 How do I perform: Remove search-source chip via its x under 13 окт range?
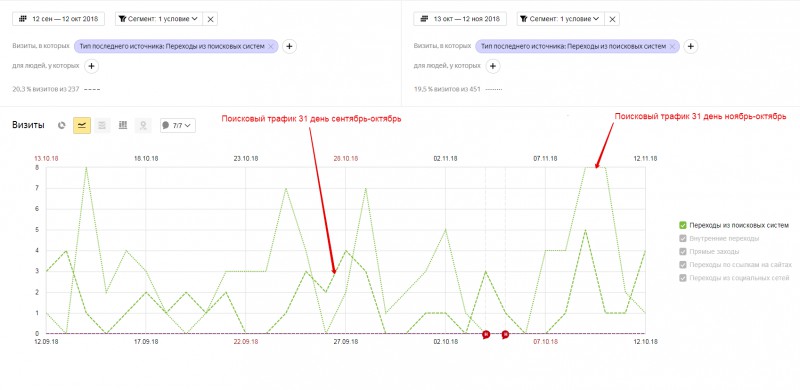672,46
